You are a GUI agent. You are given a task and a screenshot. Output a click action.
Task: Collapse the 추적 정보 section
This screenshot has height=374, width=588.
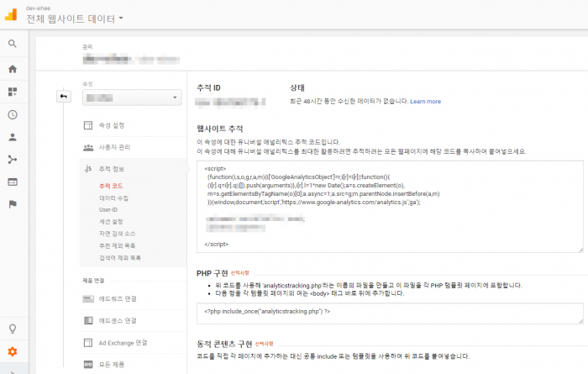tap(111, 169)
